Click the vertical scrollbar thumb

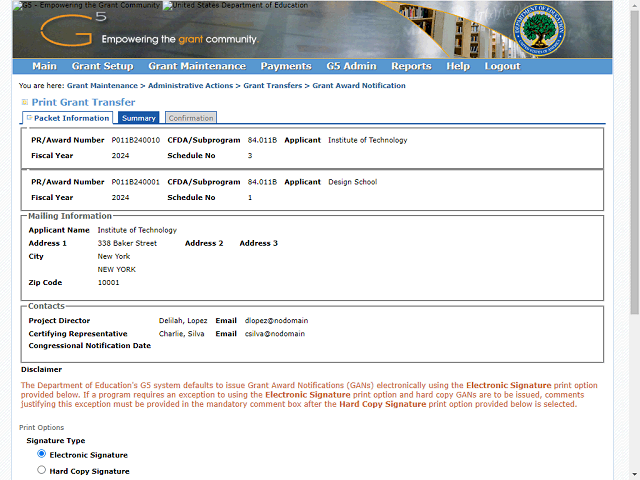[635, 163]
